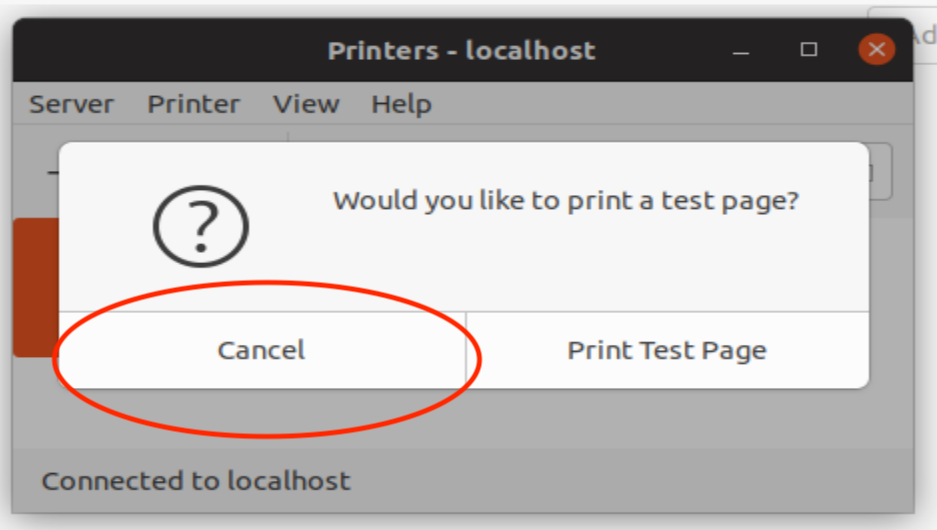Open the Server menu
Image resolution: width=937 pixels, height=530 pixels.
pos(71,104)
